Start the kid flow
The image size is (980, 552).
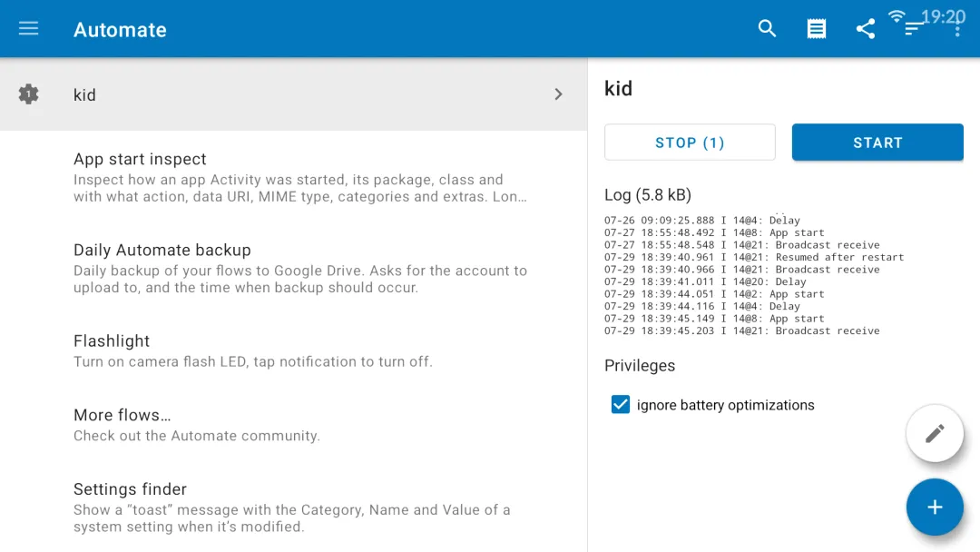[x=877, y=143]
